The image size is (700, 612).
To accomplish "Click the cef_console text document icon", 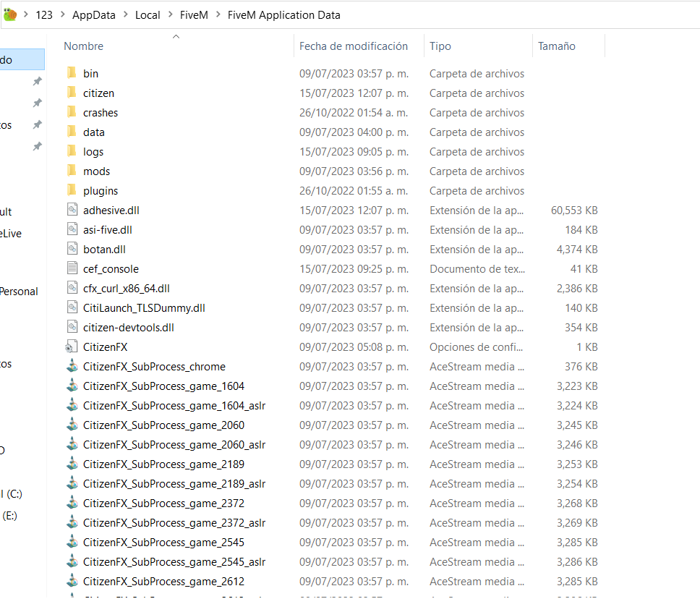I will (x=72, y=268).
